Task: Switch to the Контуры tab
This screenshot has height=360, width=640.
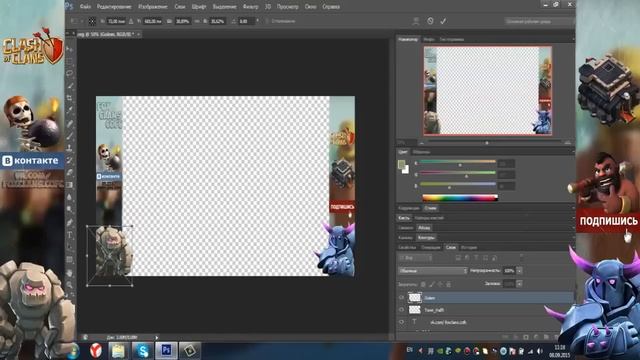Action: click(426, 238)
